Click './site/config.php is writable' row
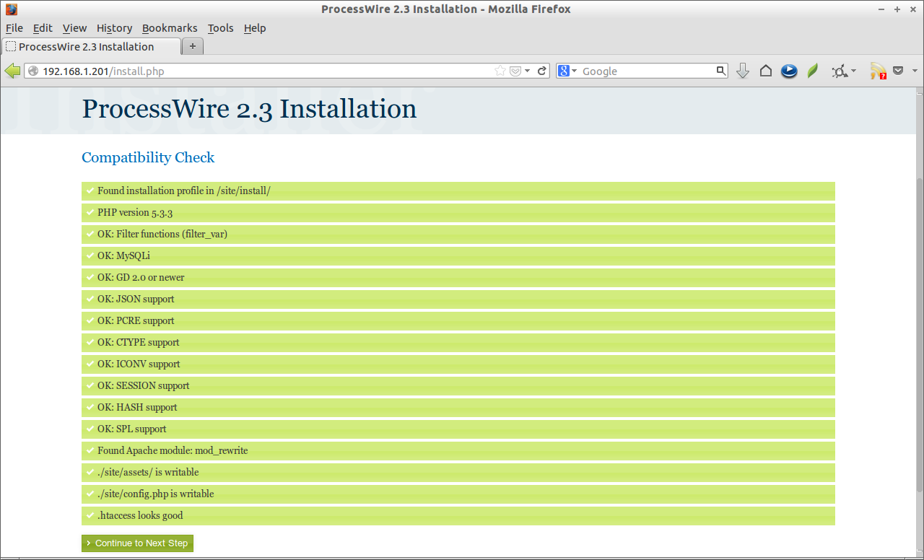Viewport: 924px width, 560px height. [458, 494]
